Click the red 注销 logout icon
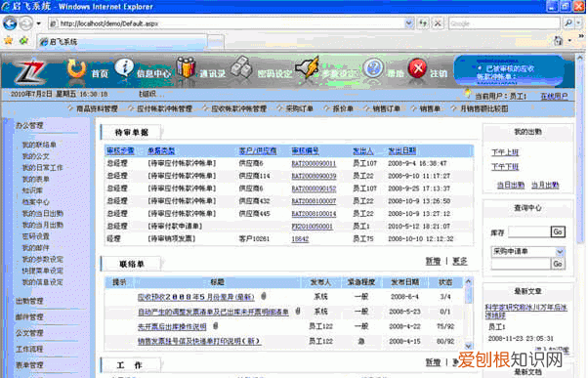Screen dimensions: 588x378 point(418,68)
